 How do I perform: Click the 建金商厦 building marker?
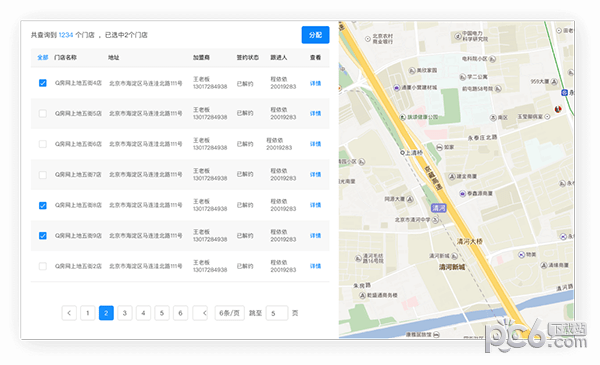coord(452,176)
